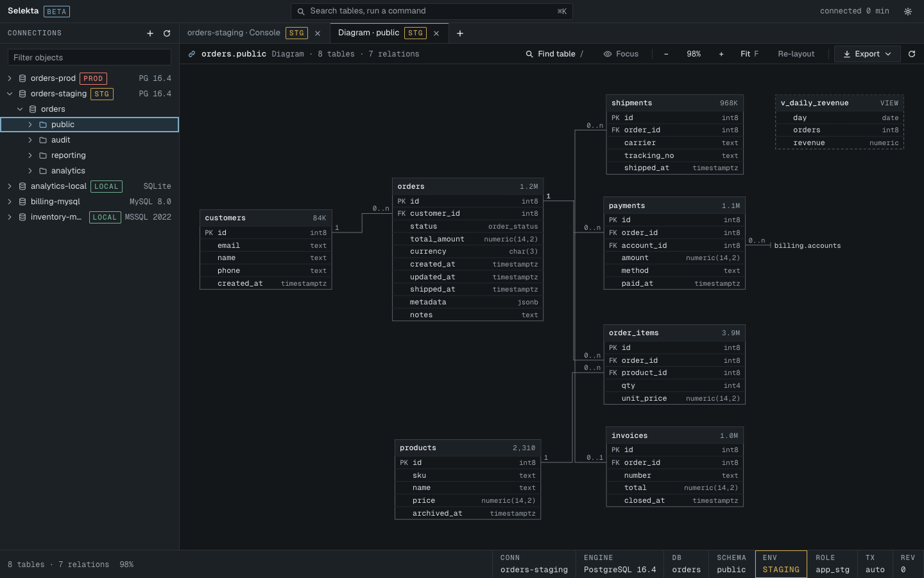Refresh the connections list
This screenshot has height=578, width=924.
click(x=167, y=33)
